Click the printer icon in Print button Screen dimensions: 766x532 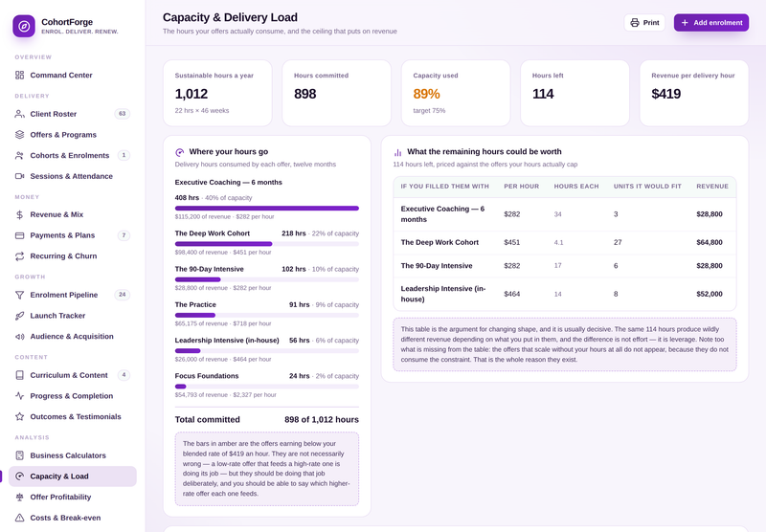pos(635,22)
